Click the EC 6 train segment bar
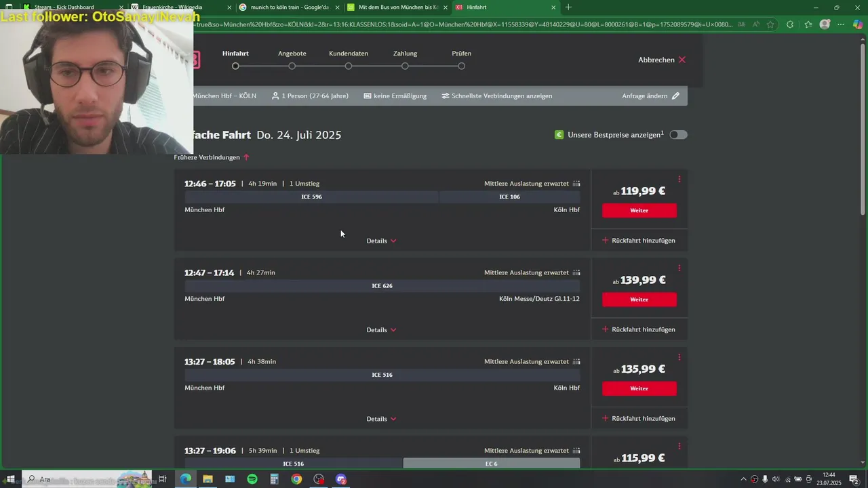 click(492, 464)
